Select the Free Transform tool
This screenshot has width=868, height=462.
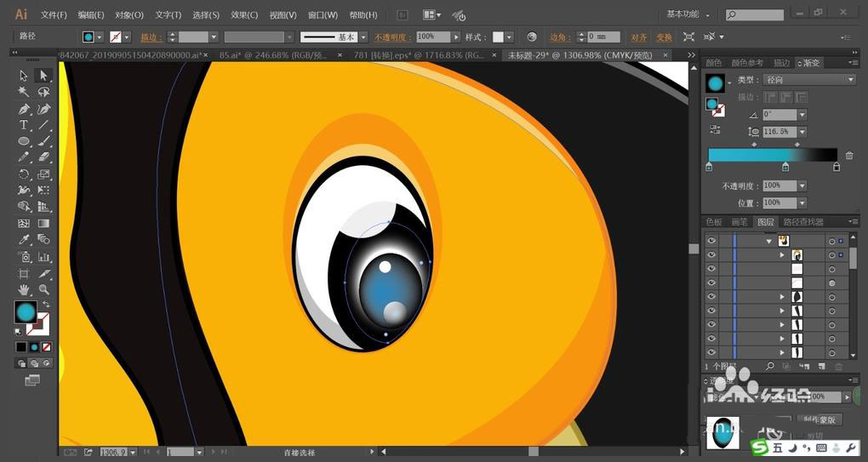click(43, 191)
